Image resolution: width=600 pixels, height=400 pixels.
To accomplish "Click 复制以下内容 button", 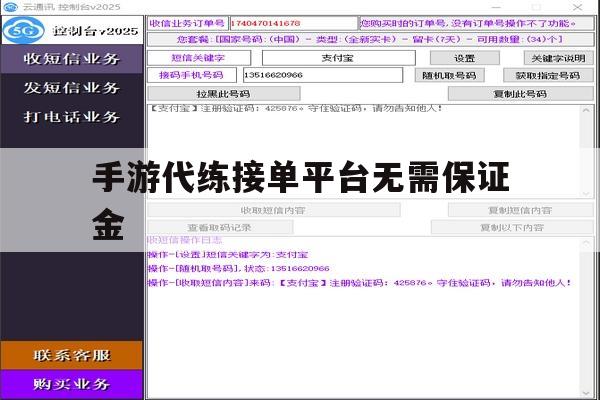I will (512, 227).
